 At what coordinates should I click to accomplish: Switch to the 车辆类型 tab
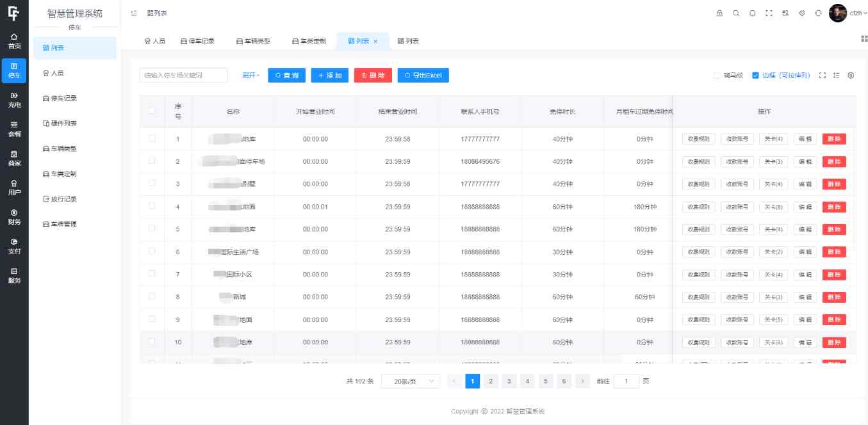click(252, 40)
